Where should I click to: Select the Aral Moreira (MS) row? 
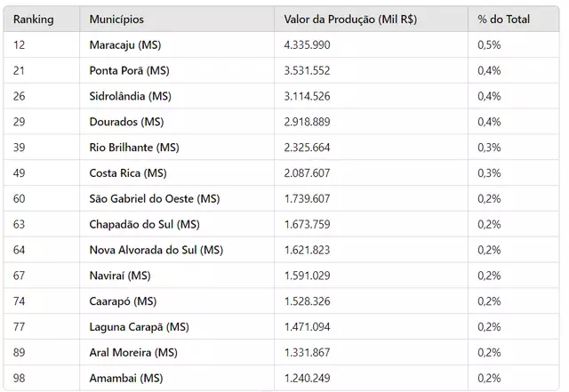tap(281, 352)
